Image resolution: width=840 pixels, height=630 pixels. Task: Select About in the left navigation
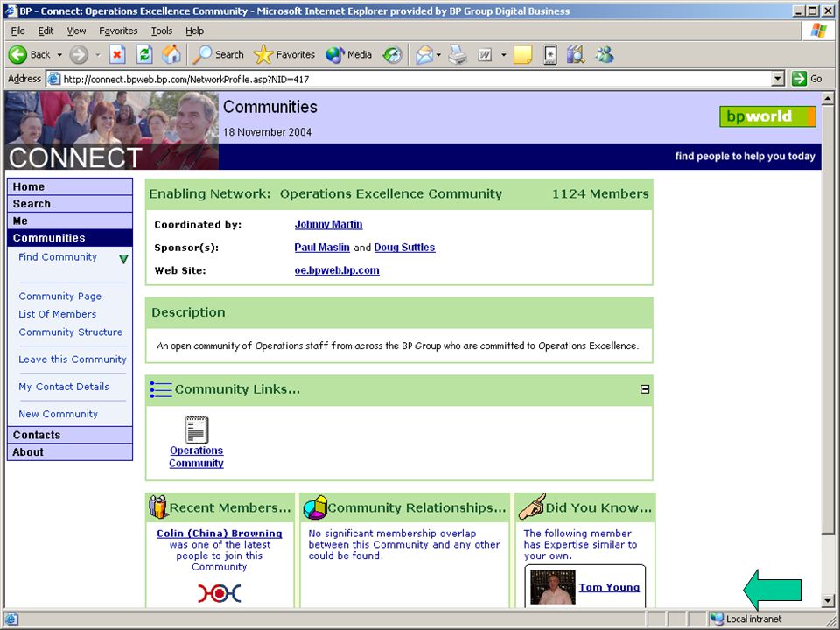tap(70, 452)
